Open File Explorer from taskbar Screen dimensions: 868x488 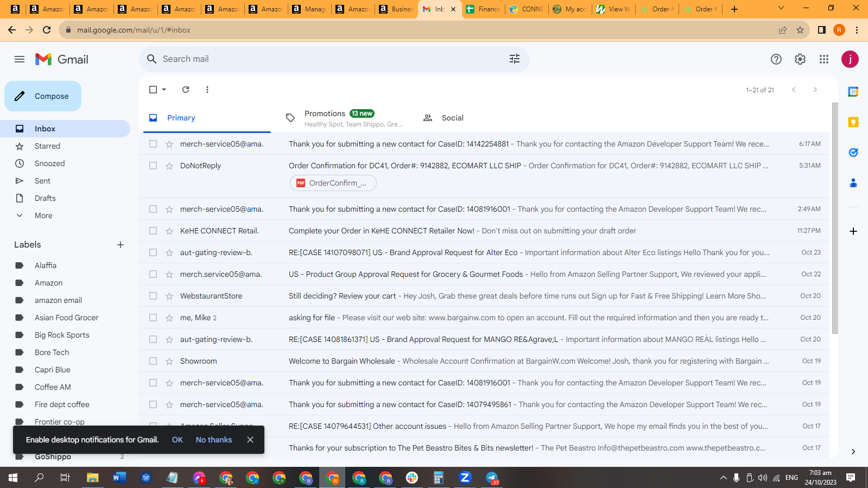click(93, 478)
